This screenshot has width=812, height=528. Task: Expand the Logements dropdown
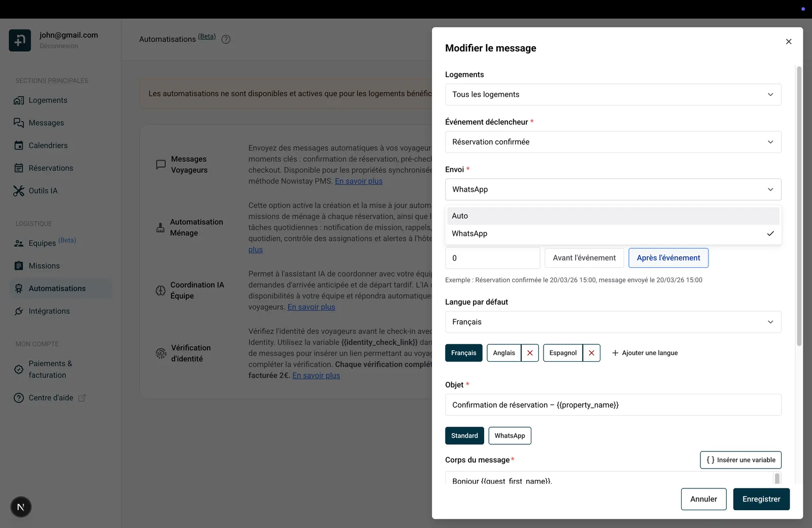(x=613, y=94)
